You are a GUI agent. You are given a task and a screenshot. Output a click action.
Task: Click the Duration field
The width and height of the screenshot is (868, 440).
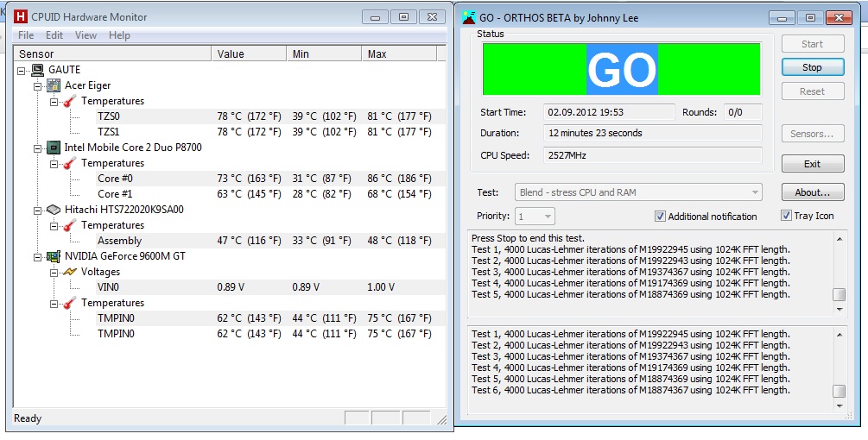tap(653, 133)
